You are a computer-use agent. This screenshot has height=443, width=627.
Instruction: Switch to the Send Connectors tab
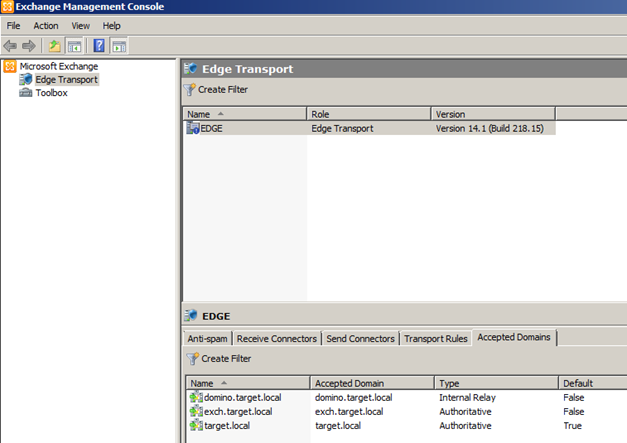click(x=360, y=339)
